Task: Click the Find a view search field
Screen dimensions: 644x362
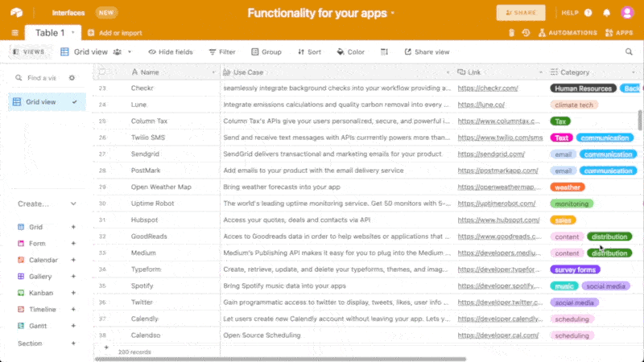Action: 42,77
